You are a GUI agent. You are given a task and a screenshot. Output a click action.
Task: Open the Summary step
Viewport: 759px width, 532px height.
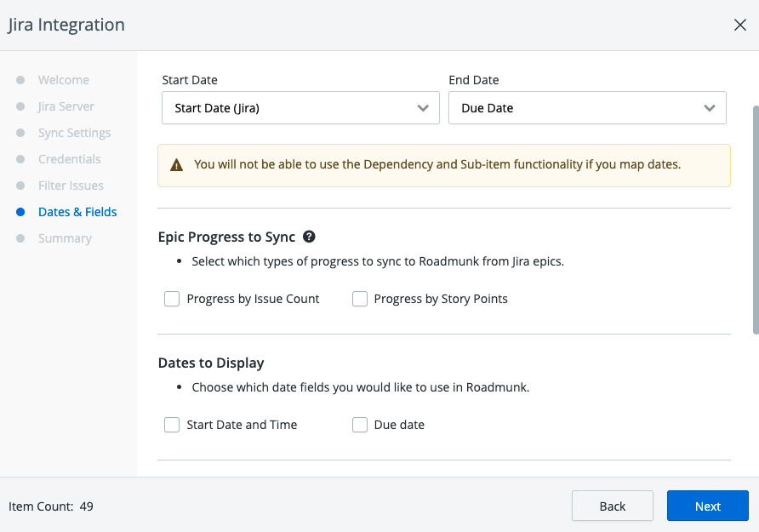65,238
